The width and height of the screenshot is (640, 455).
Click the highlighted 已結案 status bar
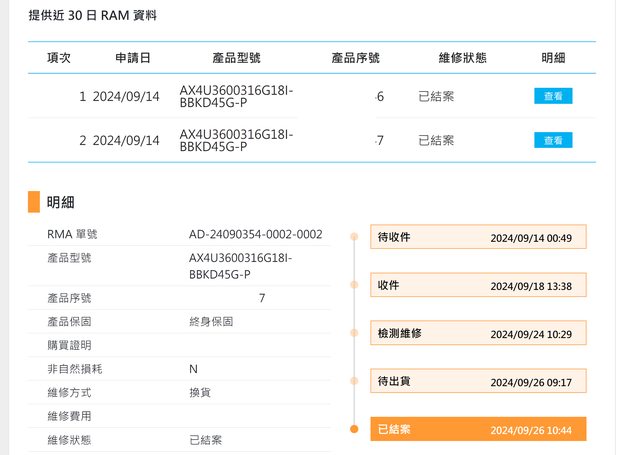pyautogui.click(x=478, y=429)
